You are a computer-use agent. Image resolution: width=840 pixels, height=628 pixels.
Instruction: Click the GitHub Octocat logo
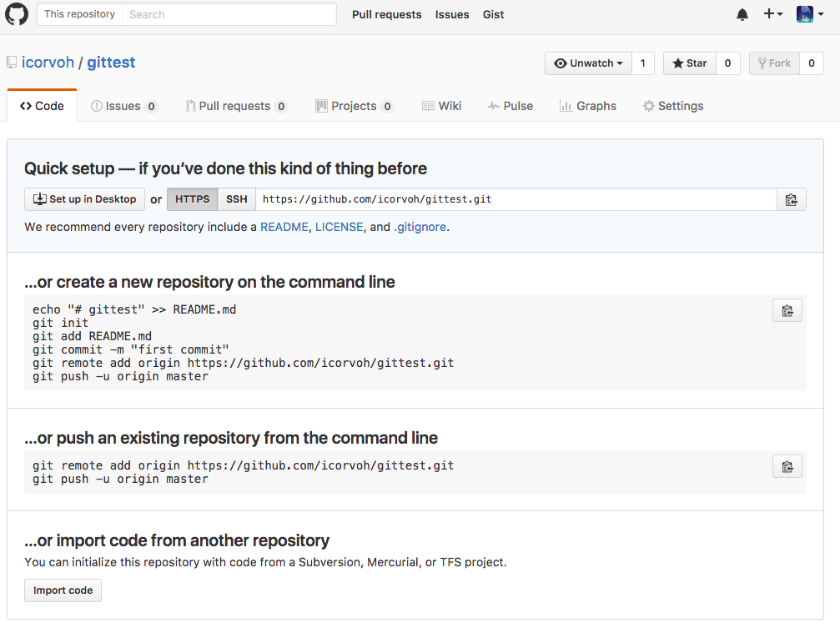coord(17,14)
